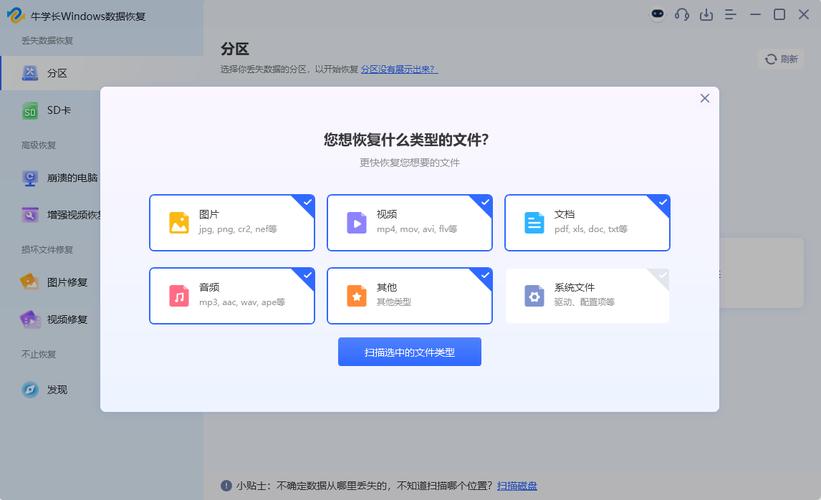Click the video repair icon
The height and width of the screenshot is (500, 821).
coord(30,319)
